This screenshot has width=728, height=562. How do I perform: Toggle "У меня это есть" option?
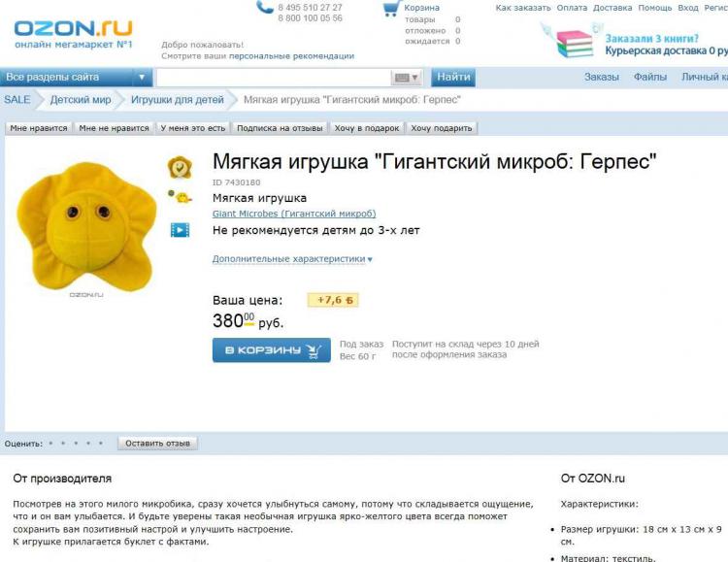pos(193,128)
